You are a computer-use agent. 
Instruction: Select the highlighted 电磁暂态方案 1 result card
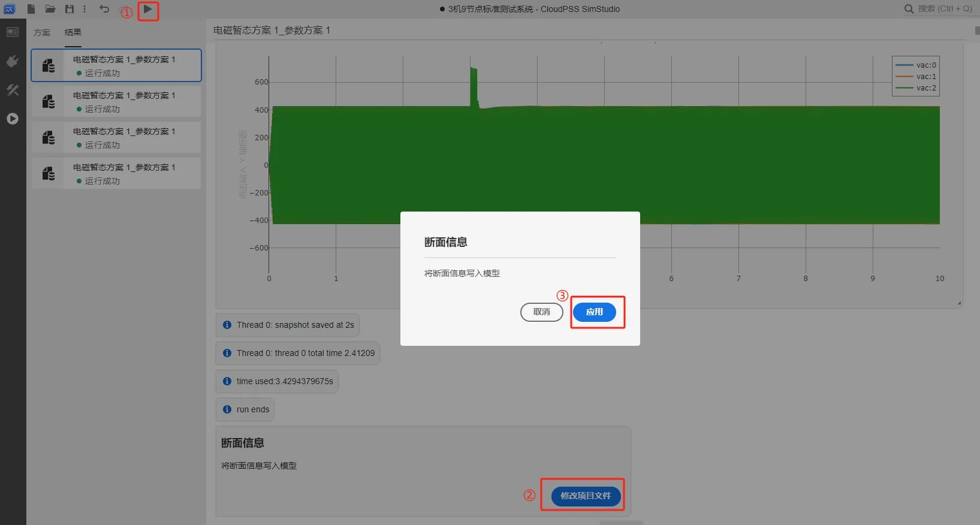[116, 65]
